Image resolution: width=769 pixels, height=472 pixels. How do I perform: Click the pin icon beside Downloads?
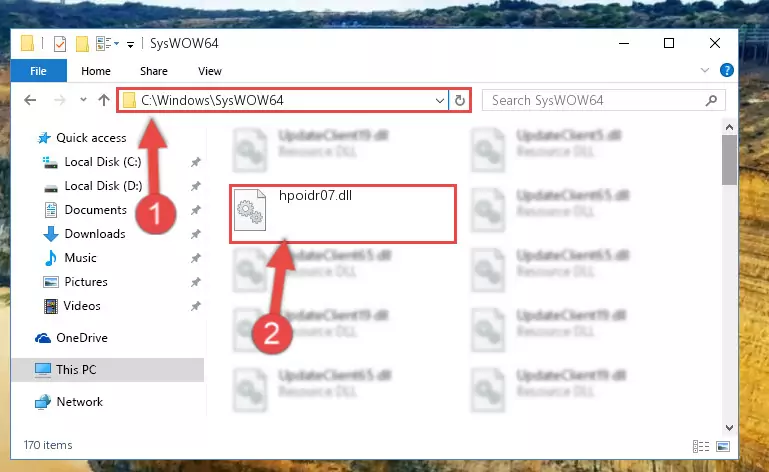pos(196,234)
